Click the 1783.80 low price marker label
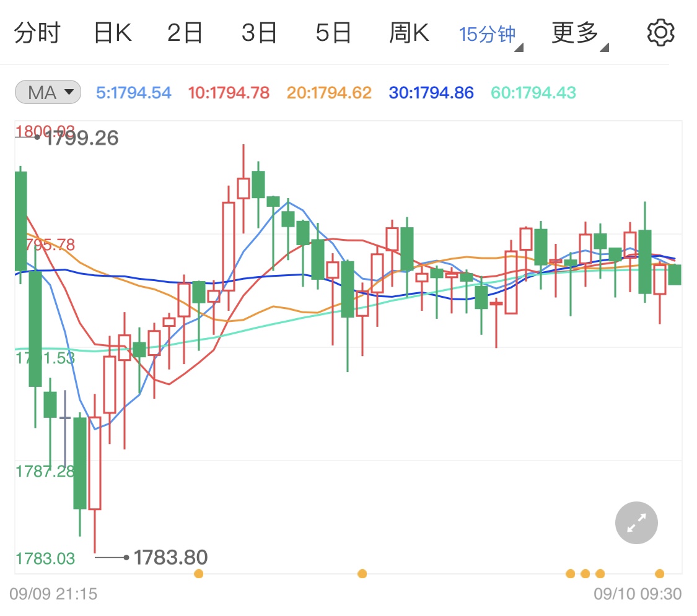The height and width of the screenshot is (616, 697). 170,557
